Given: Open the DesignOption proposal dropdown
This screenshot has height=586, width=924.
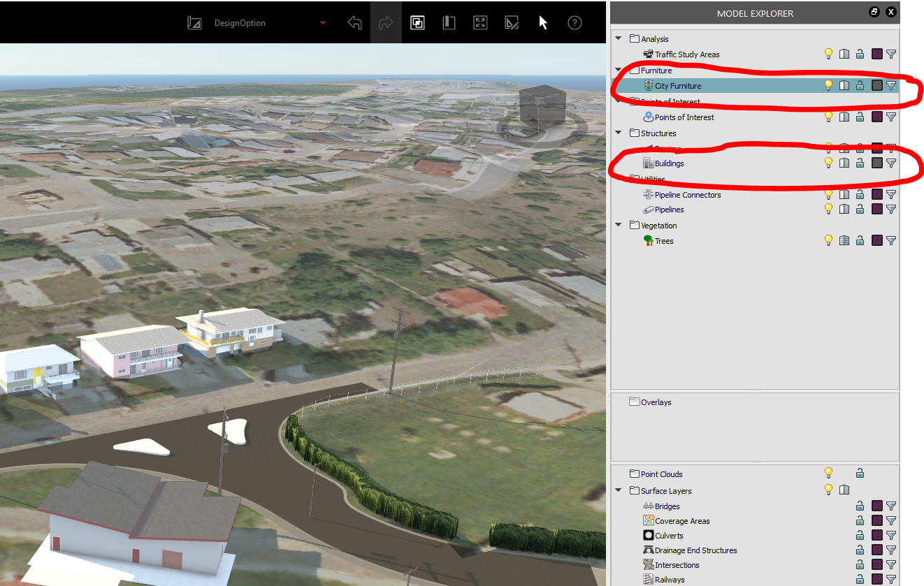Looking at the screenshot, I should [x=323, y=23].
